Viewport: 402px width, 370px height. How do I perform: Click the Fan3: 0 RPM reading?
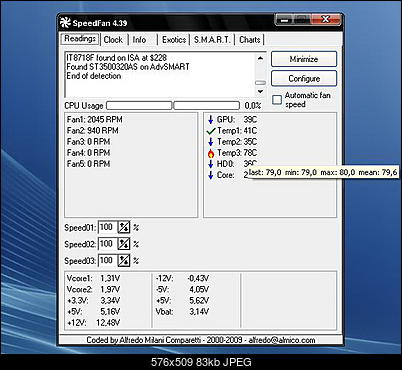coord(88,142)
